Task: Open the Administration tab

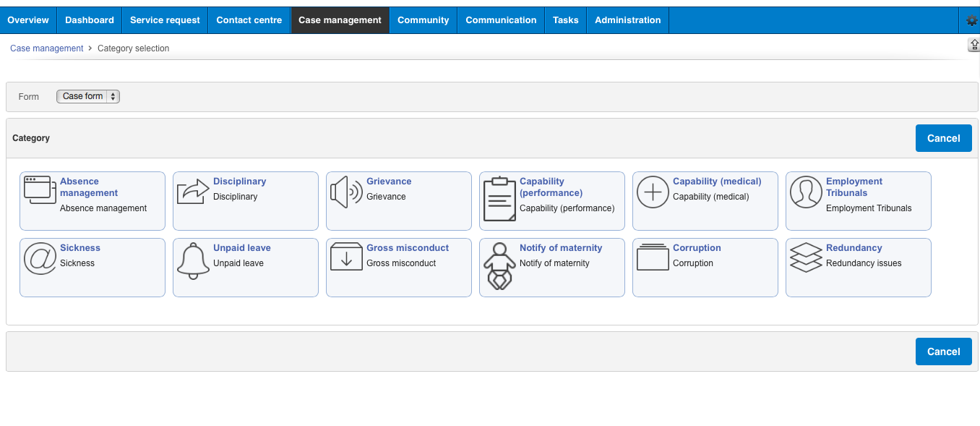Action: [627, 20]
